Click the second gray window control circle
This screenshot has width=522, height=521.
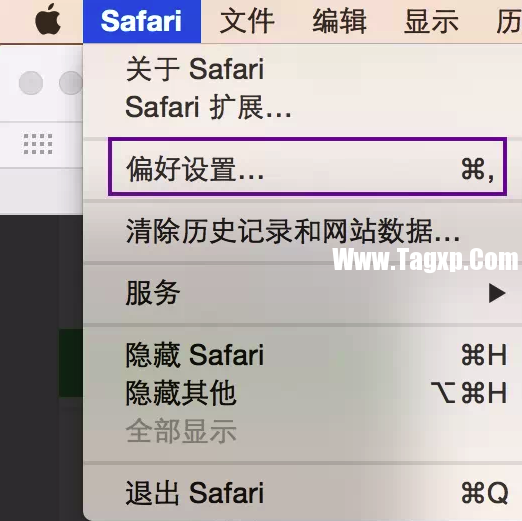pos(71,83)
